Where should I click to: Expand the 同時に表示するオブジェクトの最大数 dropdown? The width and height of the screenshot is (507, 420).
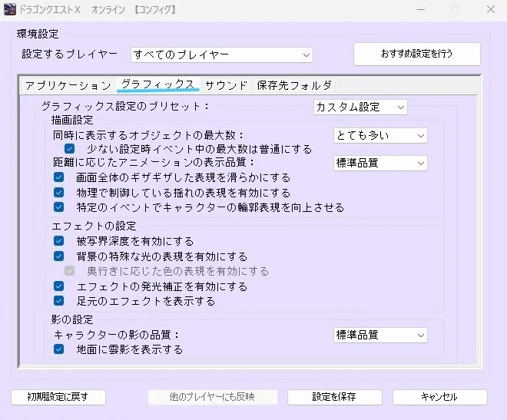click(x=380, y=136)
